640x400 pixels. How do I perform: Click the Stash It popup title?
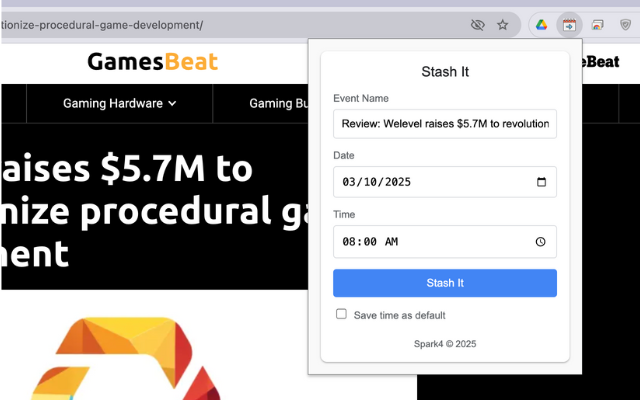pyautogui.click(x=445, y=72)
